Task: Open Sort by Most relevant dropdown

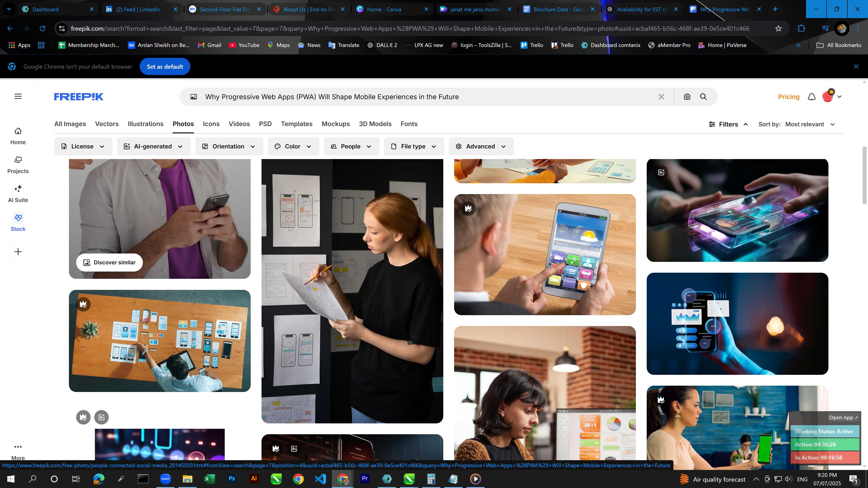Action: [810, 124]
